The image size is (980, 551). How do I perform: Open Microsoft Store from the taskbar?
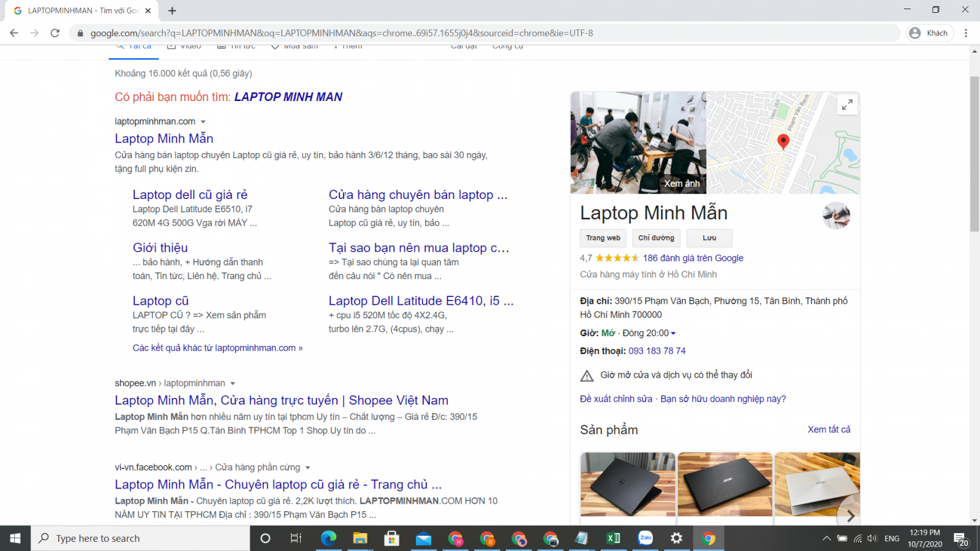[391, 538]
